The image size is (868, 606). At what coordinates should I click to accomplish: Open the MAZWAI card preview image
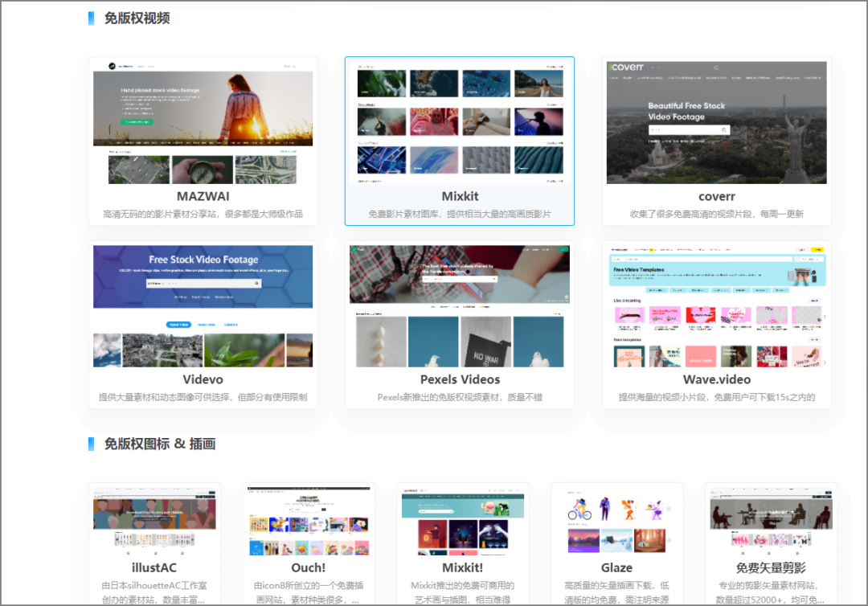203,121
